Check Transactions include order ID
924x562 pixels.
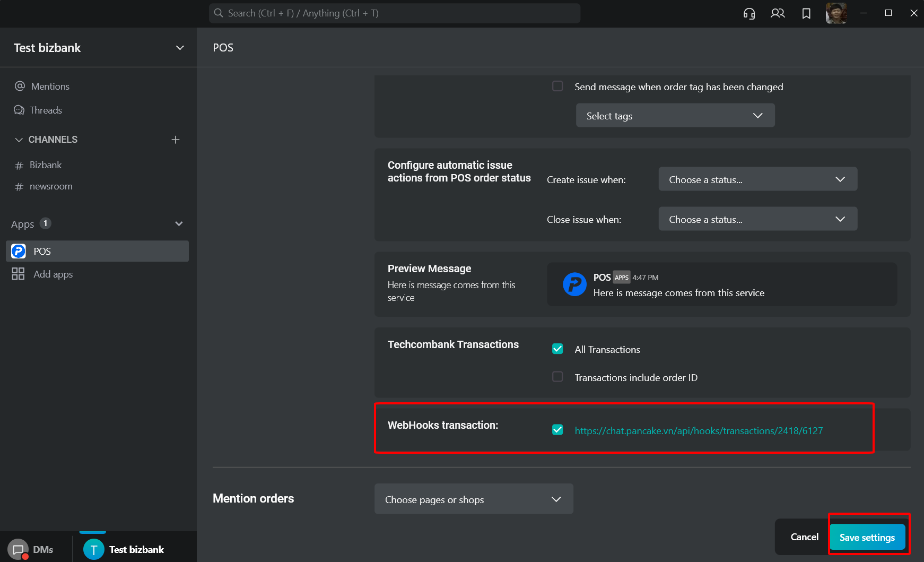557,377
